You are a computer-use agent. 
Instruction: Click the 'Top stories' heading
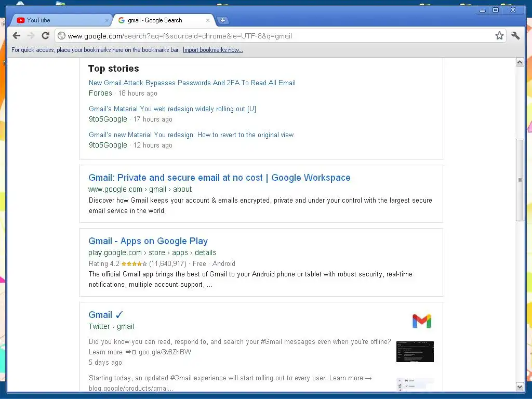113,69
